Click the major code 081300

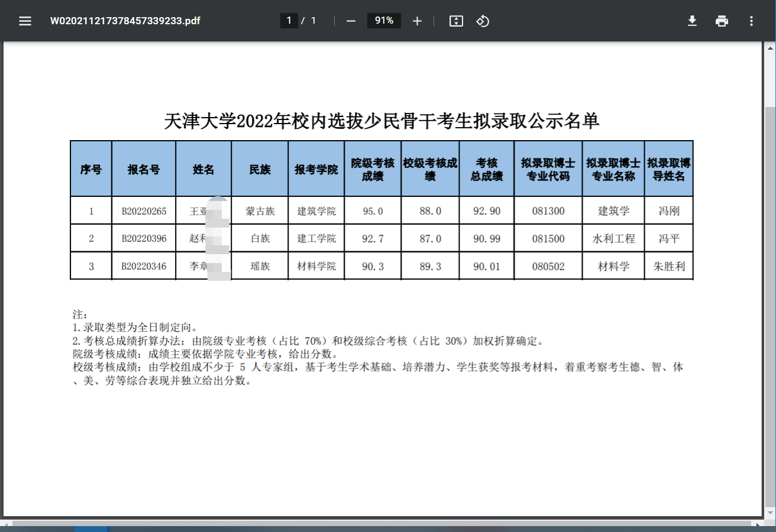[548, 211]
